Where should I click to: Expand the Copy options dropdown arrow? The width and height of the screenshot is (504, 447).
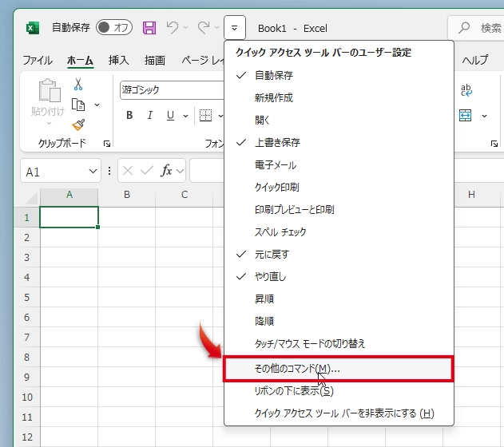[97, 105]
